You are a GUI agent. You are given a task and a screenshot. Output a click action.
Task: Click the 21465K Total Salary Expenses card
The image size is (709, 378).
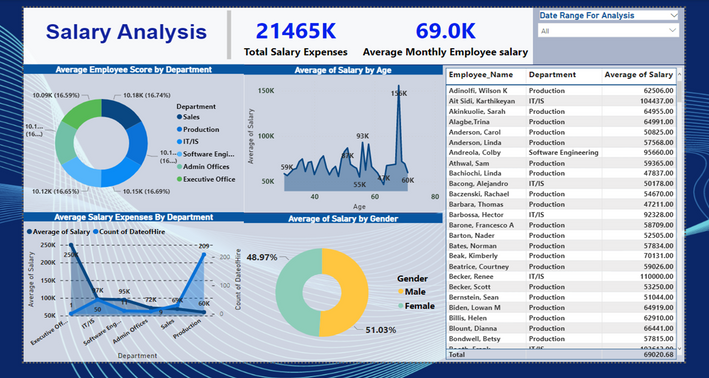tap(296, 40)
